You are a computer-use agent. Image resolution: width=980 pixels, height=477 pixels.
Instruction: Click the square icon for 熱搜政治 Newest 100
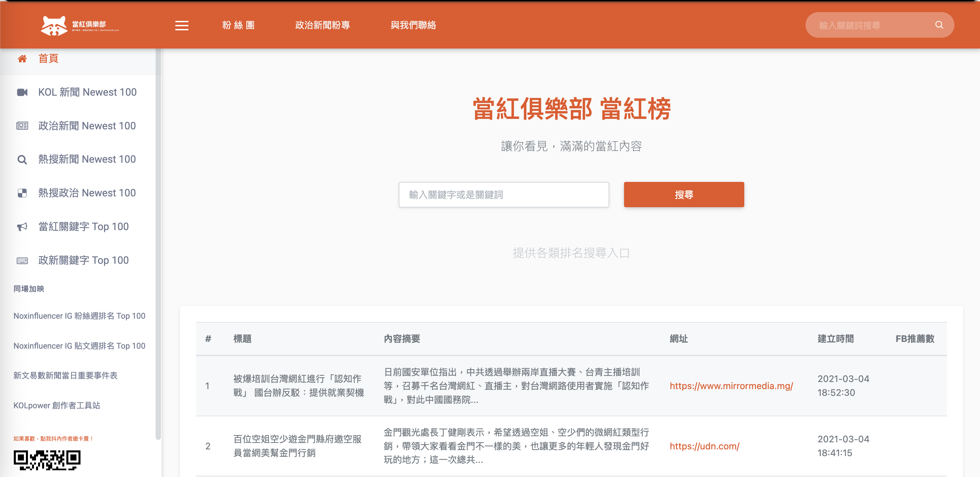pyautogui.click(x=22, y=193)
